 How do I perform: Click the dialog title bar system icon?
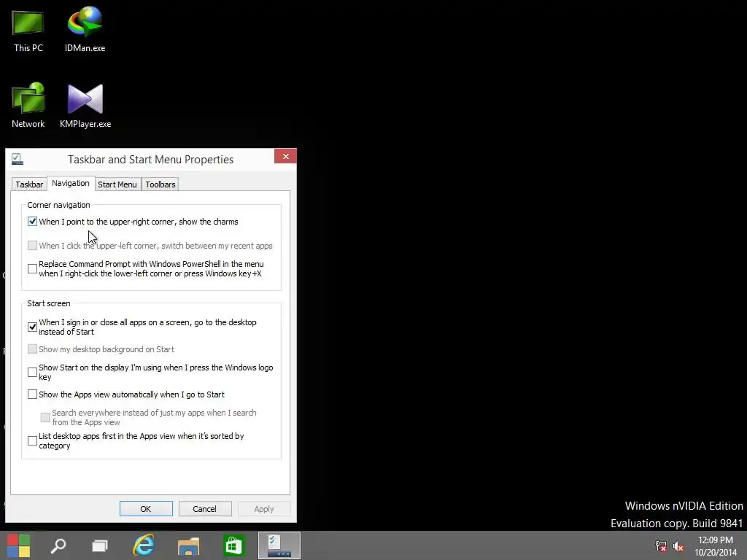click(x=18, y=159)
